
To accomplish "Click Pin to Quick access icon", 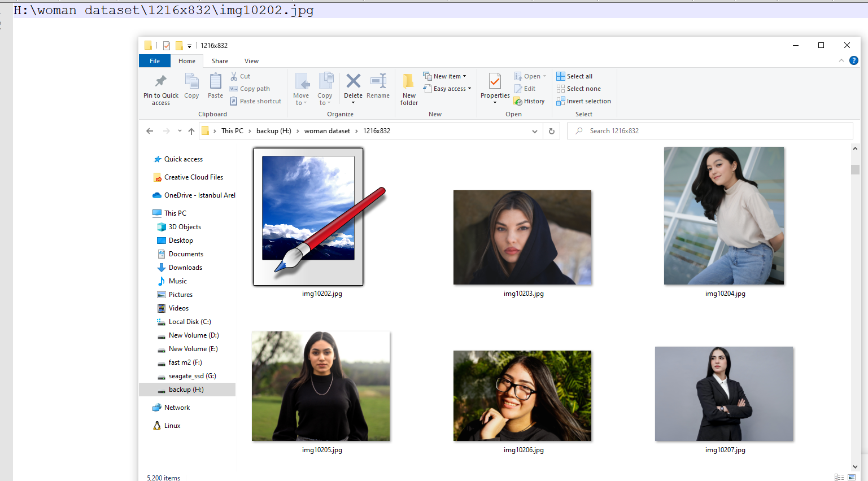I will [x=161, y=82].
